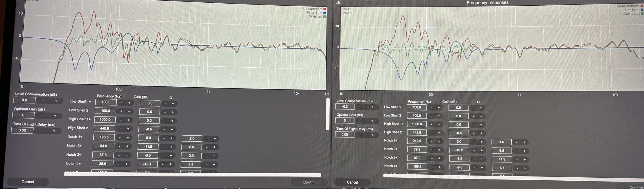Click the Notch 1+ frequency field showing 212.9
Screen dimensions: 644x189
point(417,141)
